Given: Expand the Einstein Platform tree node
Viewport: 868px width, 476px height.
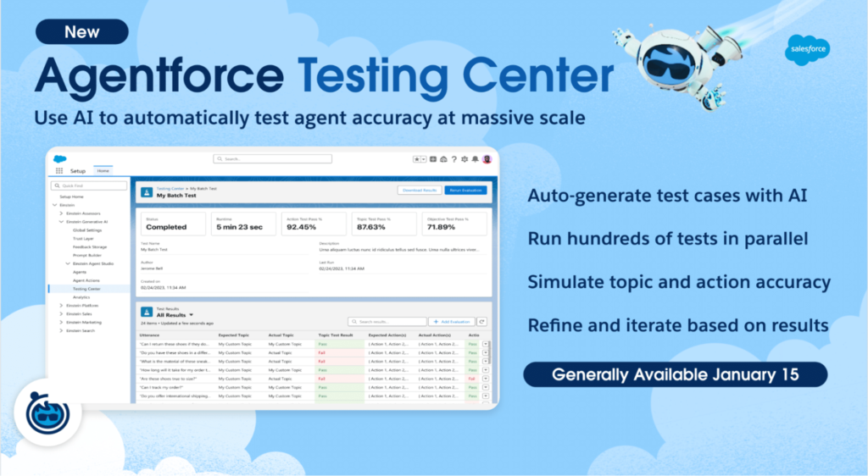Looking at the screenshot, I should click(x=61, y=305).
